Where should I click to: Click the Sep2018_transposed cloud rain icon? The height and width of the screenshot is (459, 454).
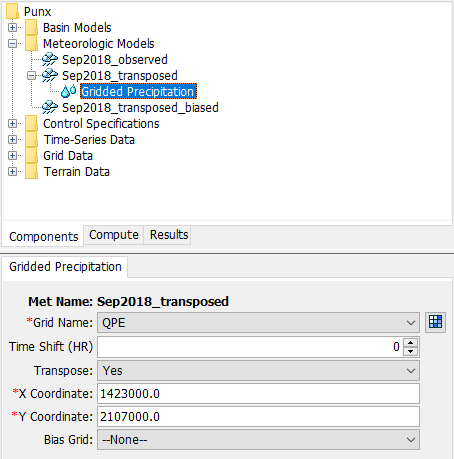pos(50,76)
